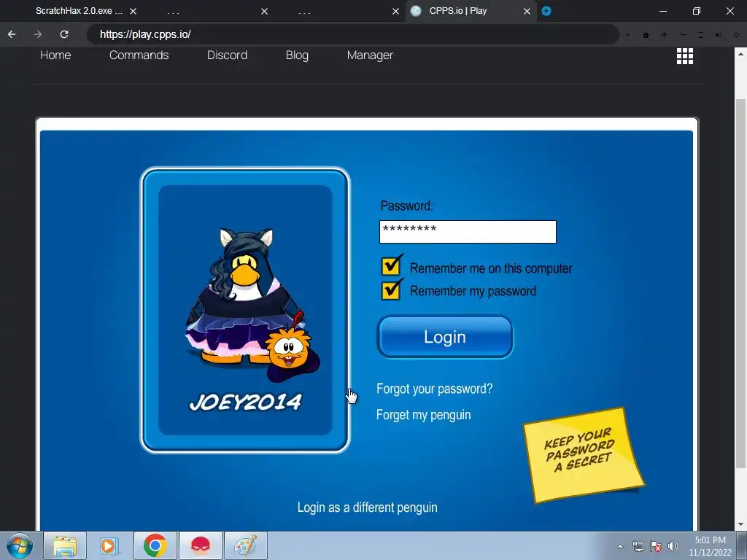The image size is (747, 560).
Task: Click the volume speaker tray icon
Action: pyautogui.click(x=673, y=546)
